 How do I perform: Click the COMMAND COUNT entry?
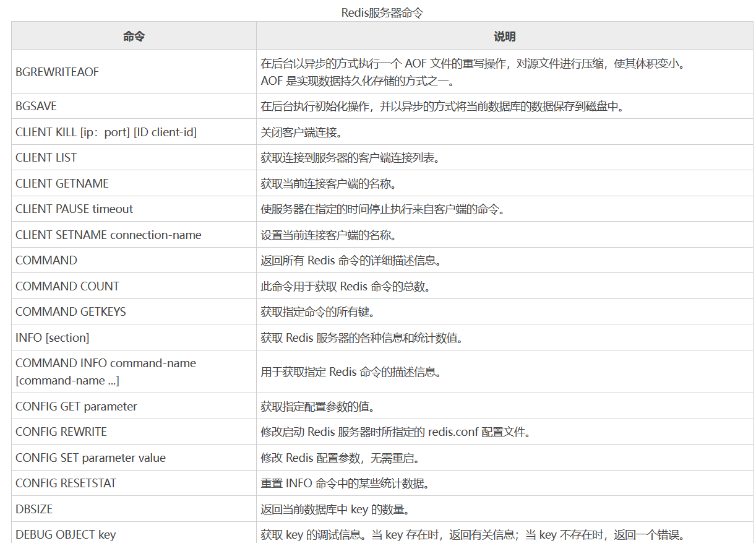tap(67, 286)
